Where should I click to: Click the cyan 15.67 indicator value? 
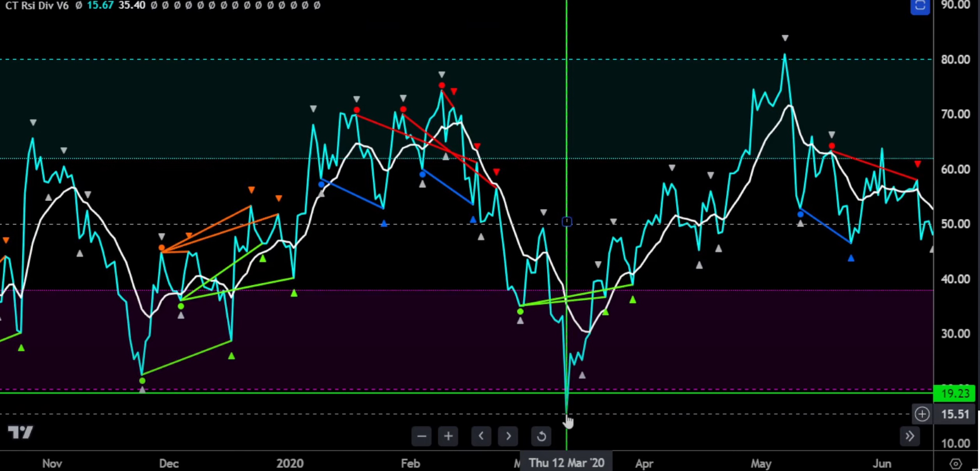[x=100, y=5]
